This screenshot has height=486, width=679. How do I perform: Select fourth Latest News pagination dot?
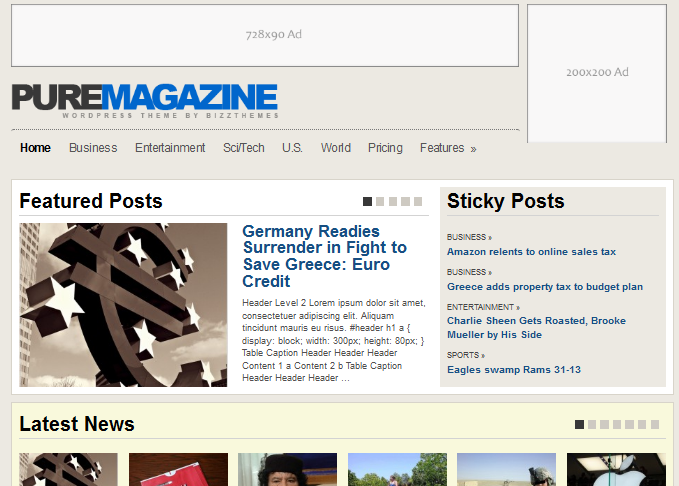(617, 424)
